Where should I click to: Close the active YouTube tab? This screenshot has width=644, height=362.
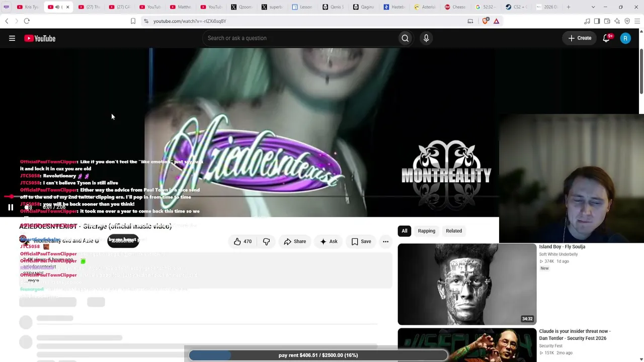coord(67,7)
